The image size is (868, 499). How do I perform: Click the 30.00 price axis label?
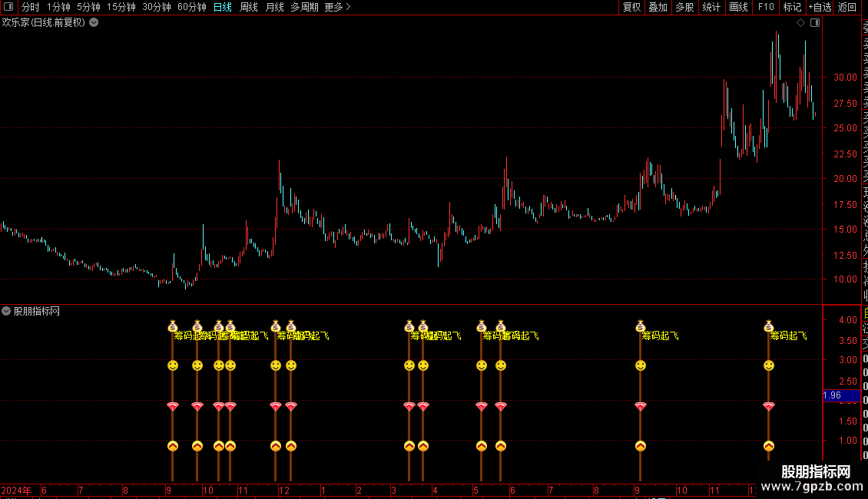[845, 78]
